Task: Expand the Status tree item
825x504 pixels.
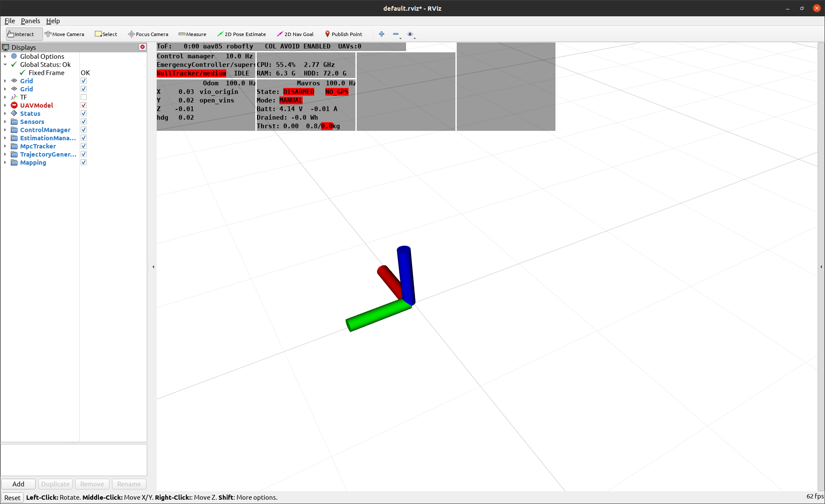Action: pyautogui.click(x=5, y=113)
